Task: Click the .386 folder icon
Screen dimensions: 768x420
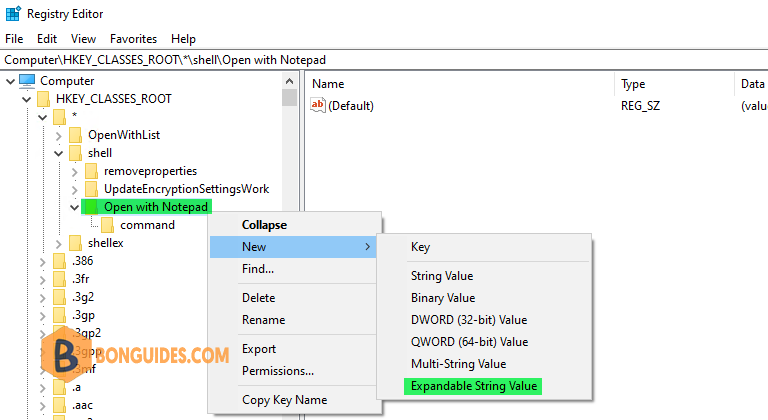Action: point(59,261)
